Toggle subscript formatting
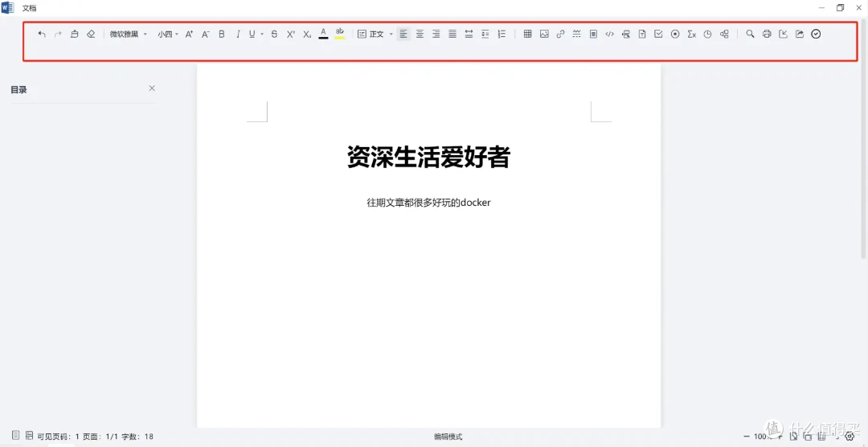Screen dimensions: 868x447 coord(307,35)
